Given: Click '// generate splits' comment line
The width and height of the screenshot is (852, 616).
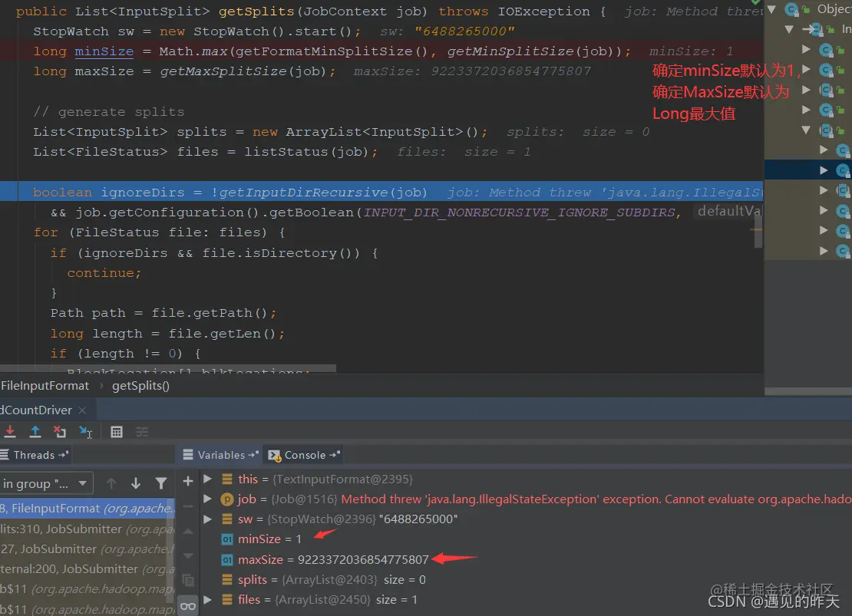Looking at the screenshot, I should point(109,112).
